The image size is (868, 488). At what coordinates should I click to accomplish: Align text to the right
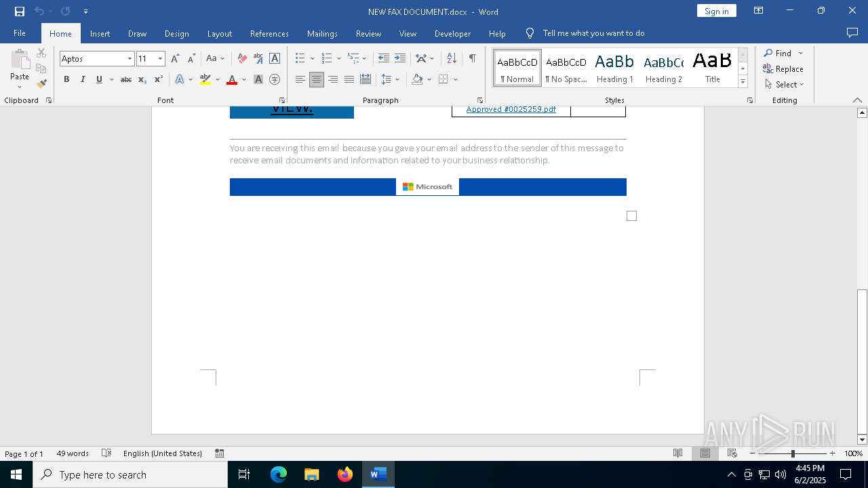(333, 79)
